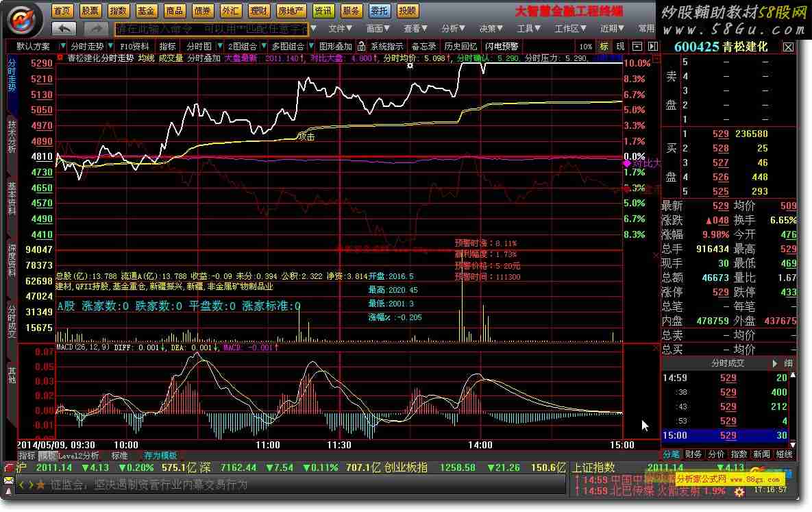Switch to the 短线 bottom-right tab
The width and height of the screenshot is (812, 512).
click(x=784, y=454)
